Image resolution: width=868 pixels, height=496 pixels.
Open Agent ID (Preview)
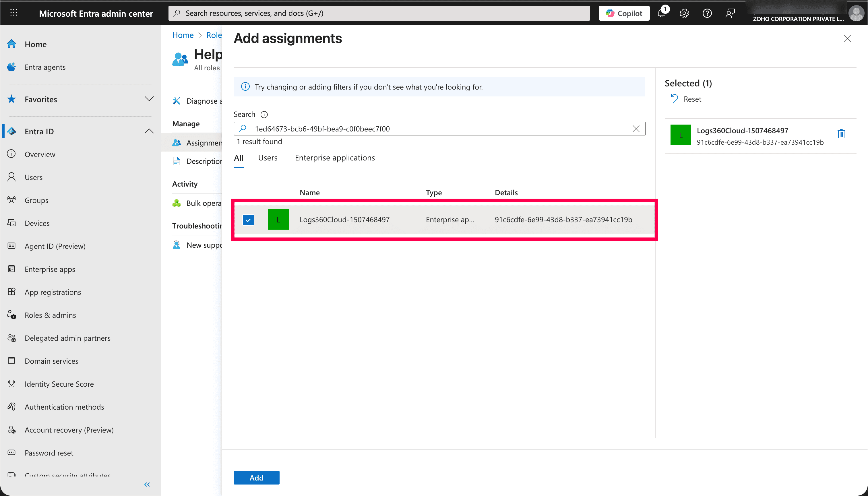(55, 246)
